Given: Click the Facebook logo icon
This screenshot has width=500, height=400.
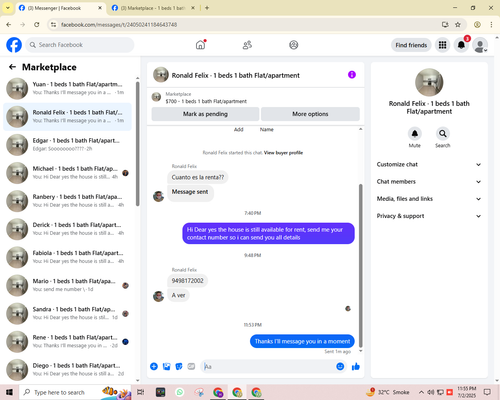Looking at the screenshot, I should [14, 45].
